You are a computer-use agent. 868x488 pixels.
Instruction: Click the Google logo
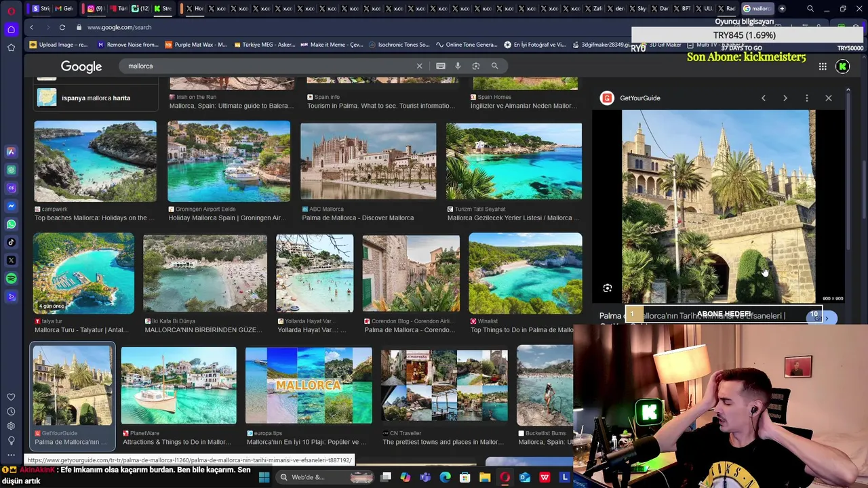pyautogui.click(x=81, y=66)
